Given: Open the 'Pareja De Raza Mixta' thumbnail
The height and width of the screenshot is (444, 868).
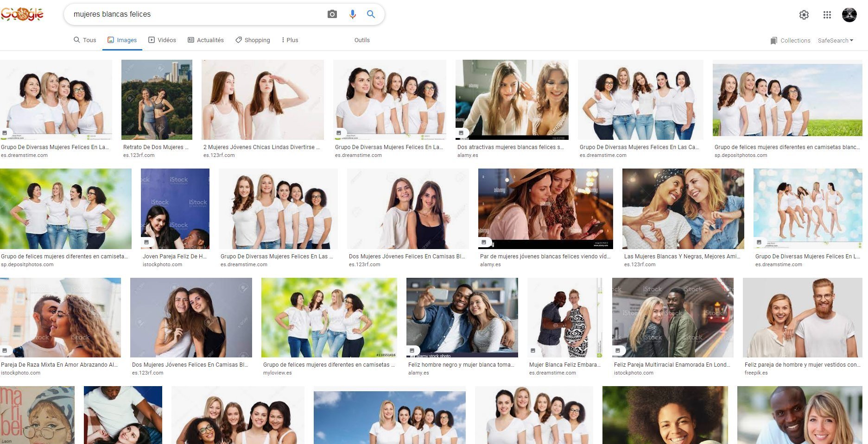Looking at the screenshot, I should click(x=60, y=318).
